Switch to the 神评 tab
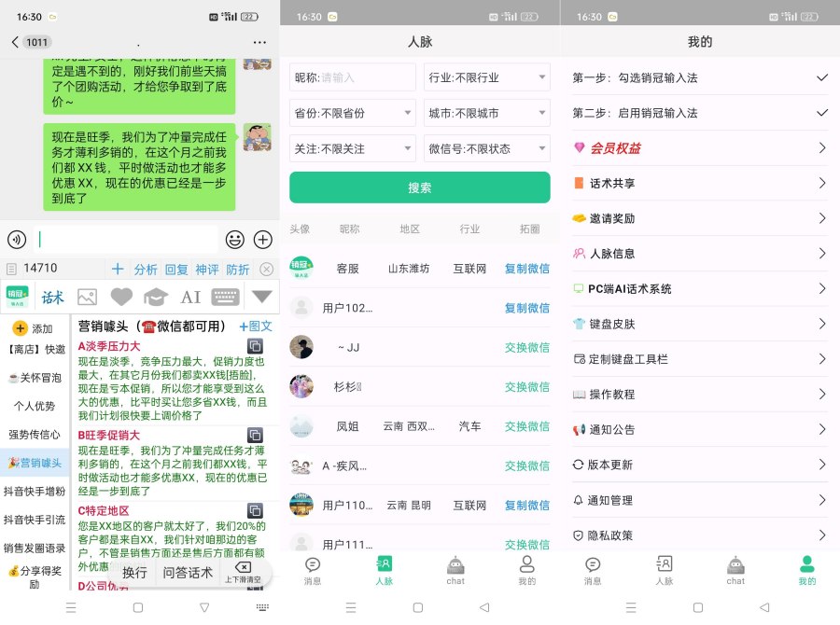 point(206,269)
